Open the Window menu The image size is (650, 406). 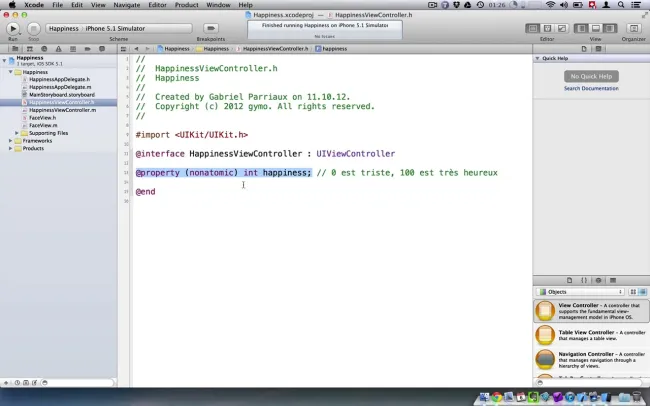[x=218, y=5]
